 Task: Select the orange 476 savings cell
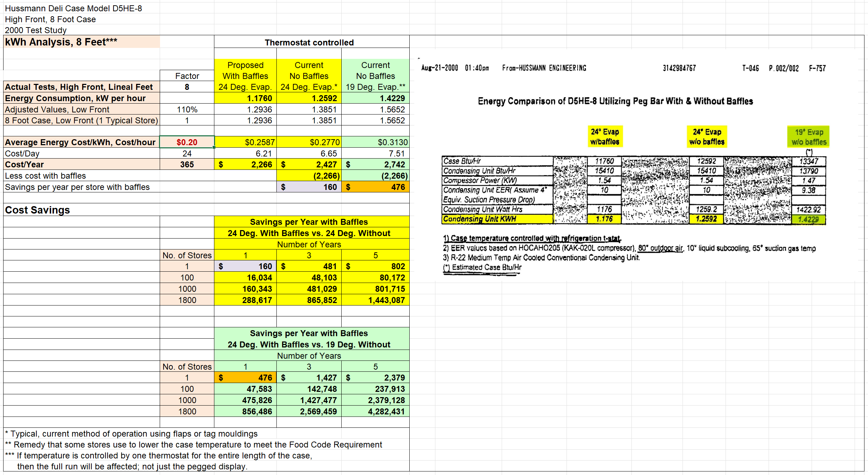click(375, 187)
